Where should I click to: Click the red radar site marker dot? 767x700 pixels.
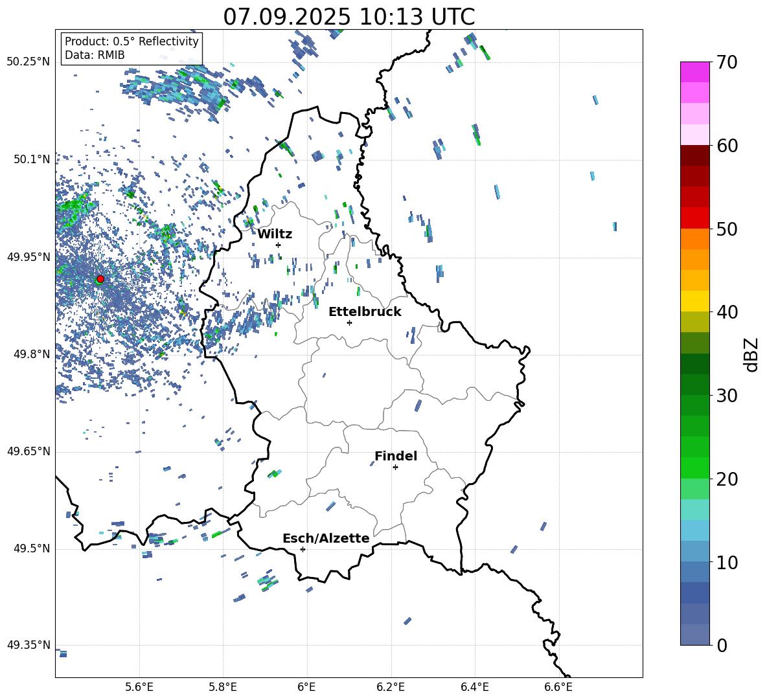tap(100, 278)
